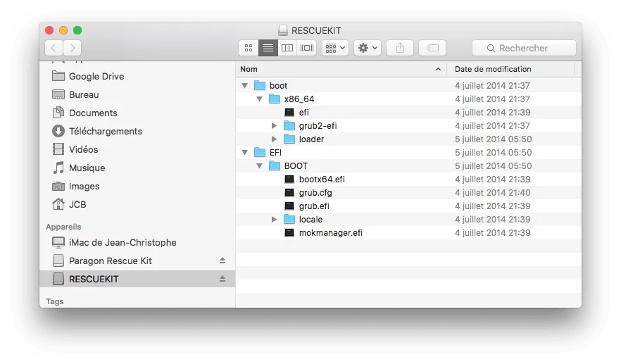Click the Tags section header
621x364 pixels.
55,301
